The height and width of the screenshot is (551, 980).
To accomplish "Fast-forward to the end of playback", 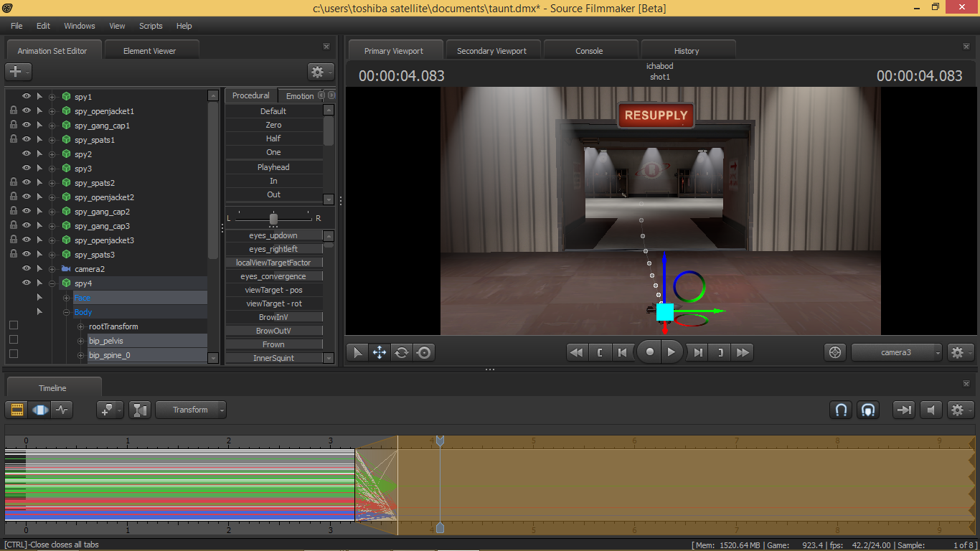I will 743,352.
